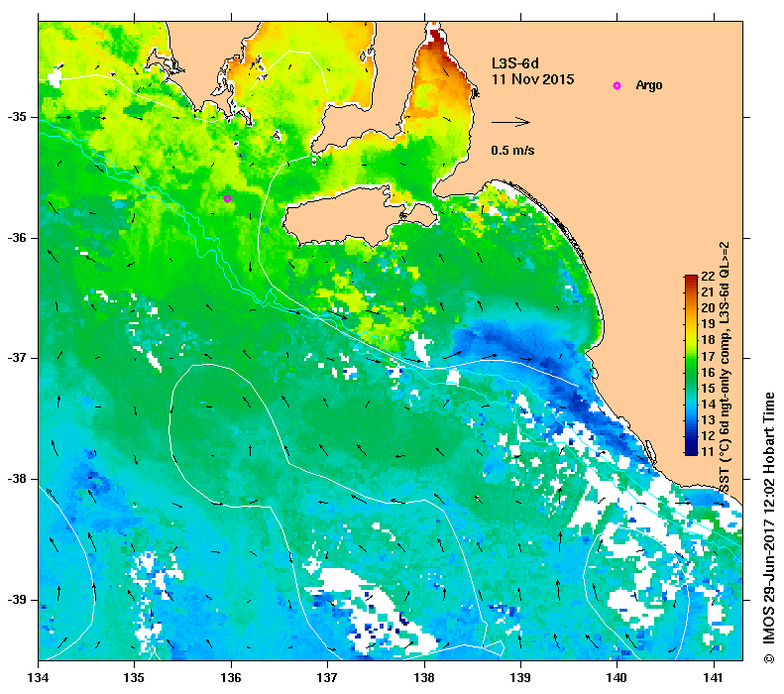
Task: Click the vertical SST colorbar caption
Action: 725,367
